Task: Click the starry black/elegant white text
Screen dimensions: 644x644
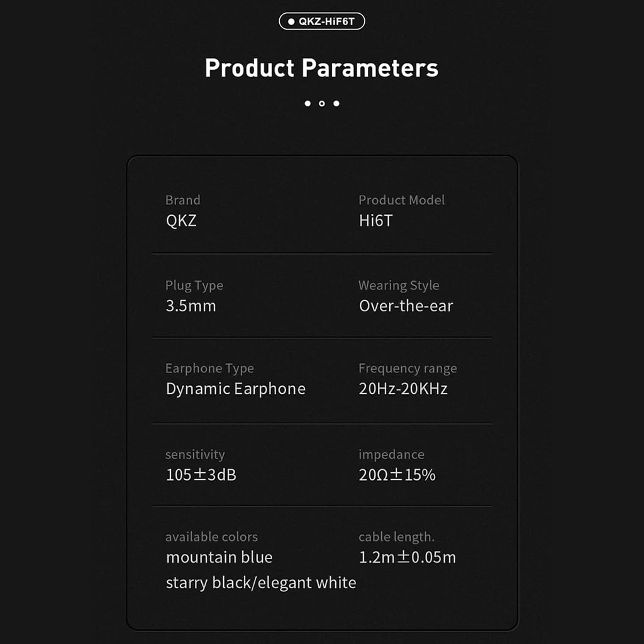Action: coord(260,583)
